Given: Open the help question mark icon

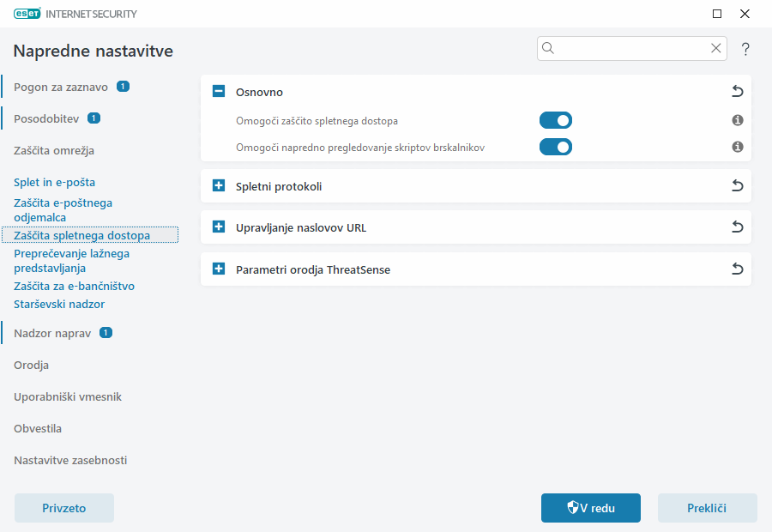Looking at the screenshot, I should point(745,48).
